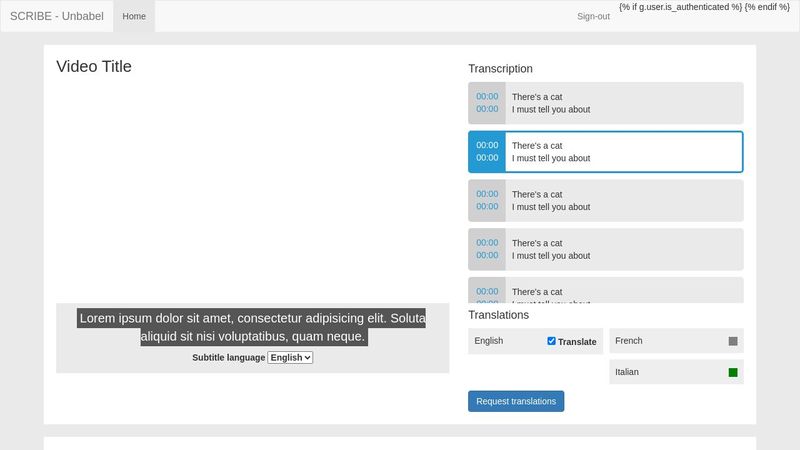Viewport: 800px width, 450px height.
Task: Uncheck the Translate checkbox for English
Action: (x=552, y=341)
